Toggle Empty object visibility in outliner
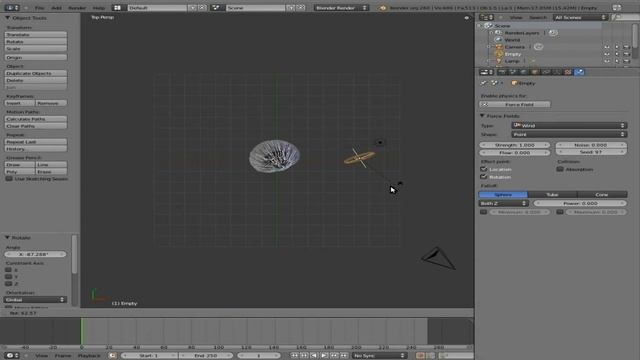 pos(607,54)
